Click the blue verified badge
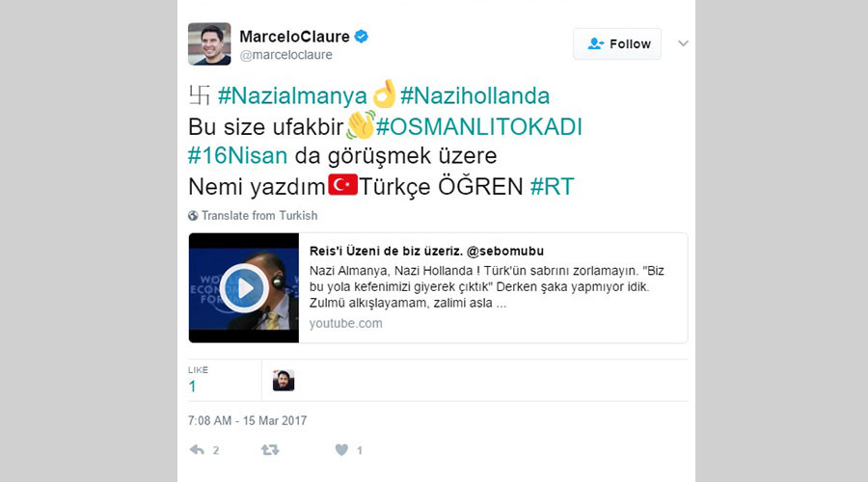The image size is (868, 482). 362,37
